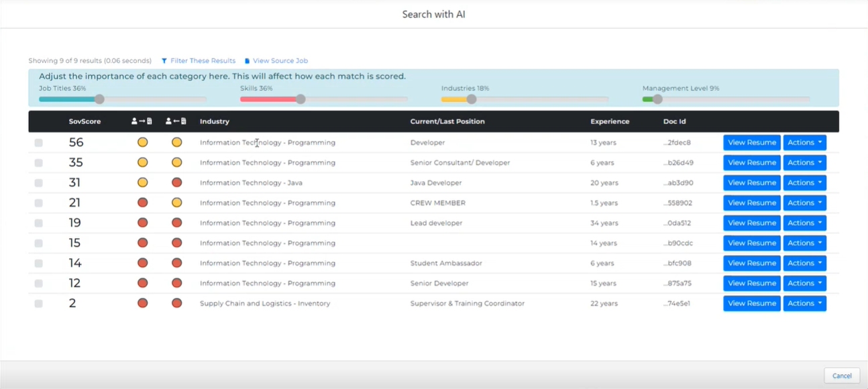Viewport: 868px width, 389px height.
Task: Click the Management Level slider handle
Action: [x=657, y=99]
